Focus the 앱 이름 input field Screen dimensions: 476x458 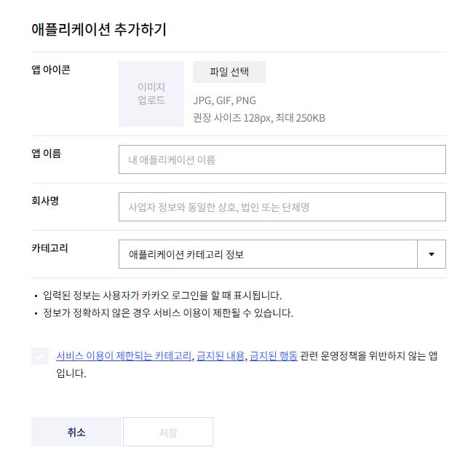pyautogui.click(x=282, y=159)
